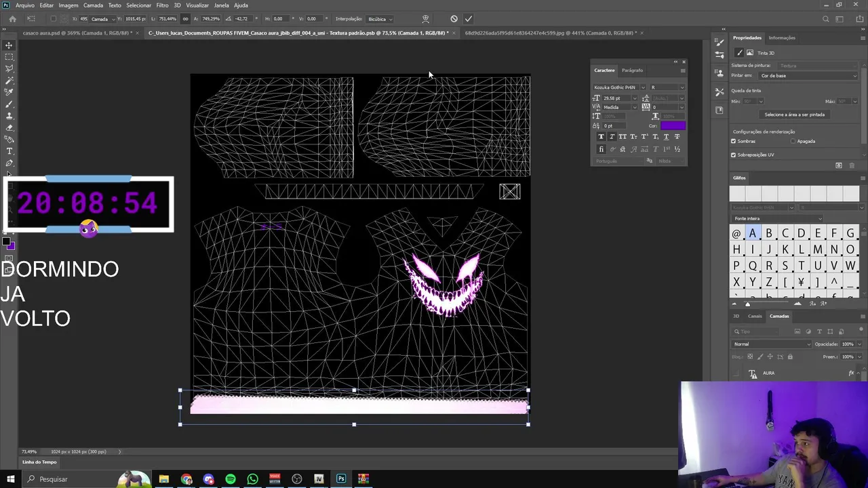This screenshot has width=868, height=488.
Task: Select the Horizontal Type tool
Action: tap(9, 151)
